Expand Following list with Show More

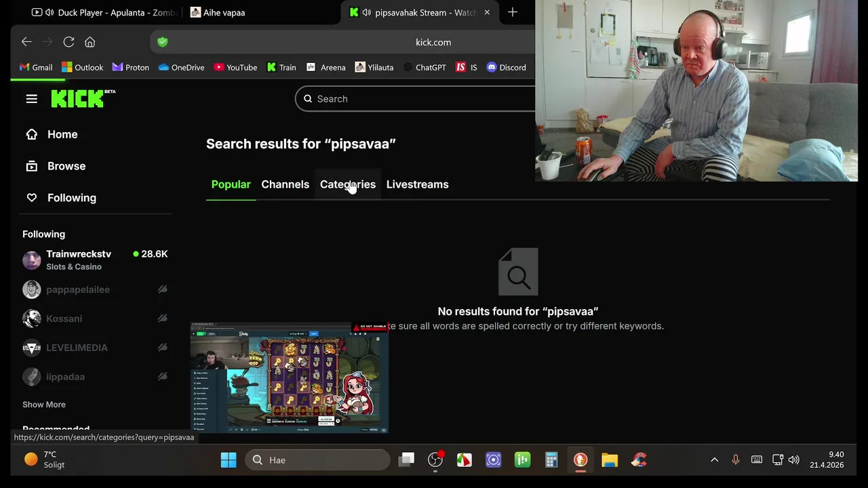coord(44,405)
